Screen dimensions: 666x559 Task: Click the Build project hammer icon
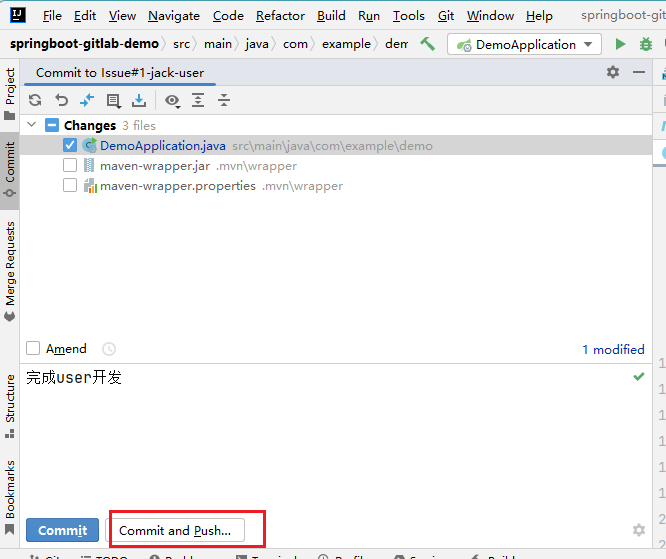point(428,44)
